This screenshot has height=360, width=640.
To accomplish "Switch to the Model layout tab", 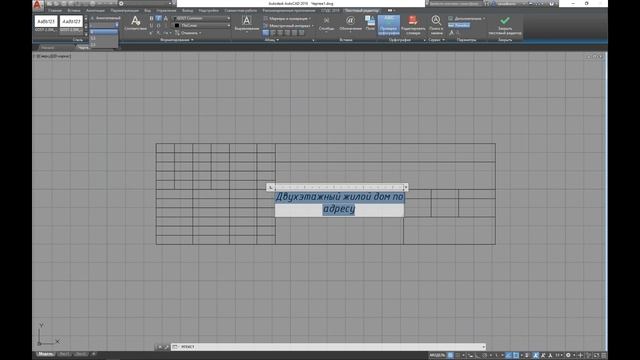I will (45, 354).
